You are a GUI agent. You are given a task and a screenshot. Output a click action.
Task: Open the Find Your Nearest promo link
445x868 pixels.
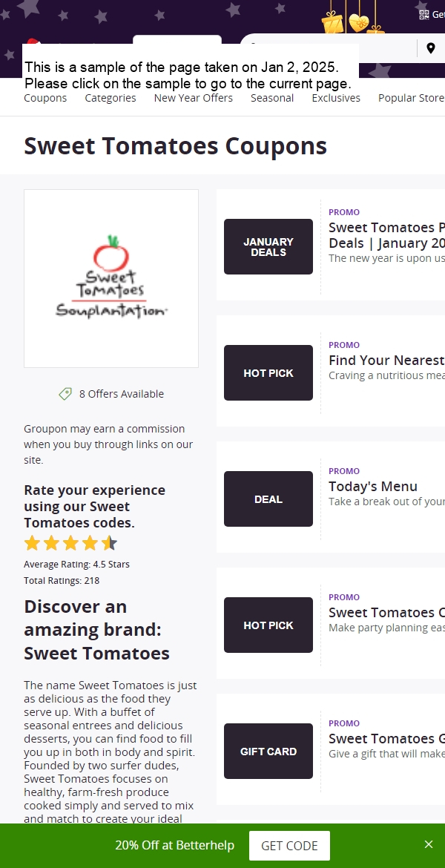click(386, 361)
